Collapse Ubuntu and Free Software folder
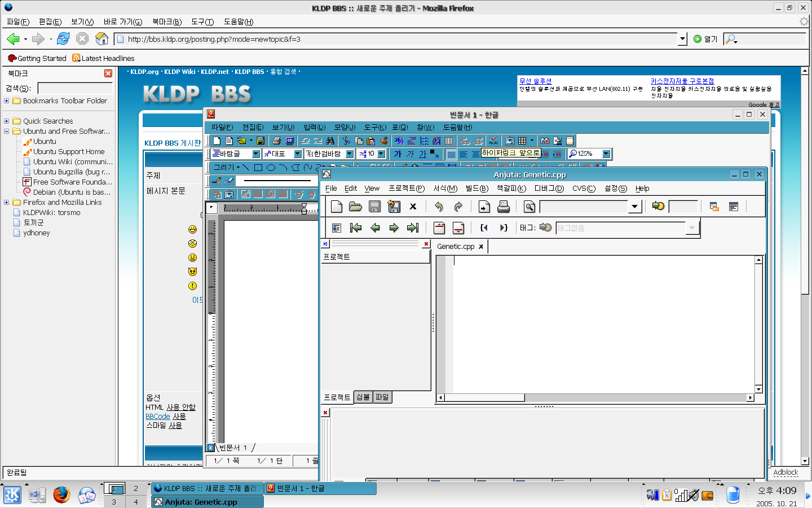The image size is (812, 508). click(x=7, y=131)
